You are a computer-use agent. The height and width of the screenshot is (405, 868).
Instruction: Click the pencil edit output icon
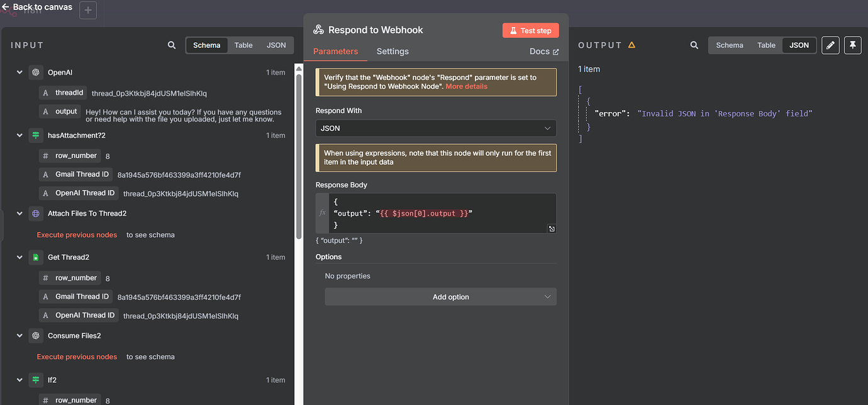[830, 45]
